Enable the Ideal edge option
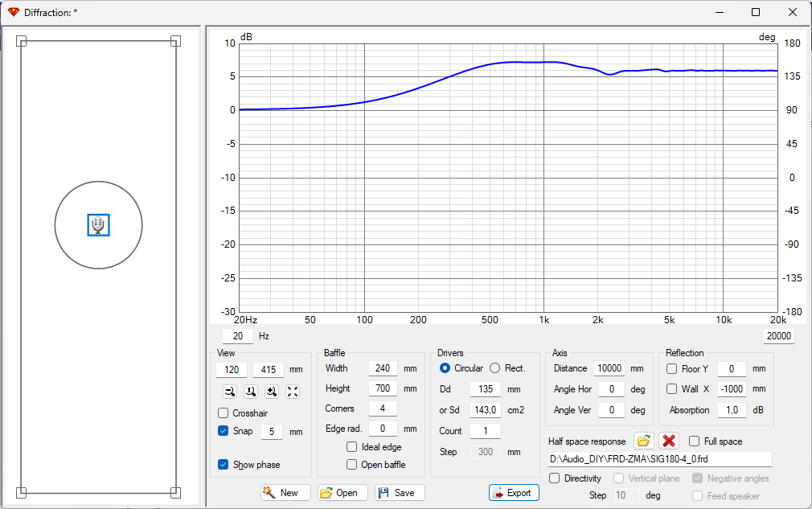The height and width of the screenshot is (509, 812). pos(351,447)
